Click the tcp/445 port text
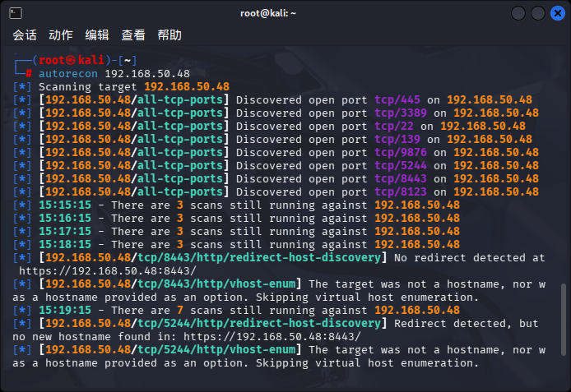The image size is (571, 392). 397,99
